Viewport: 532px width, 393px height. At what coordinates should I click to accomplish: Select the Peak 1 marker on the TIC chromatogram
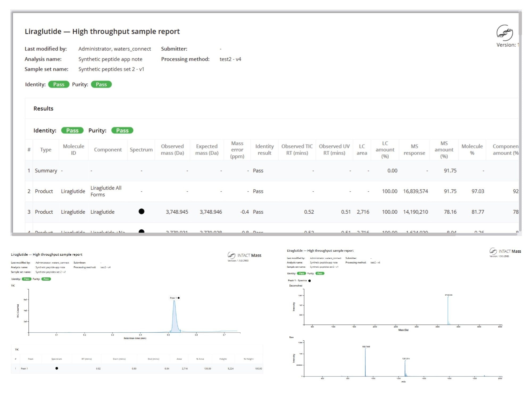pos(178,298)
